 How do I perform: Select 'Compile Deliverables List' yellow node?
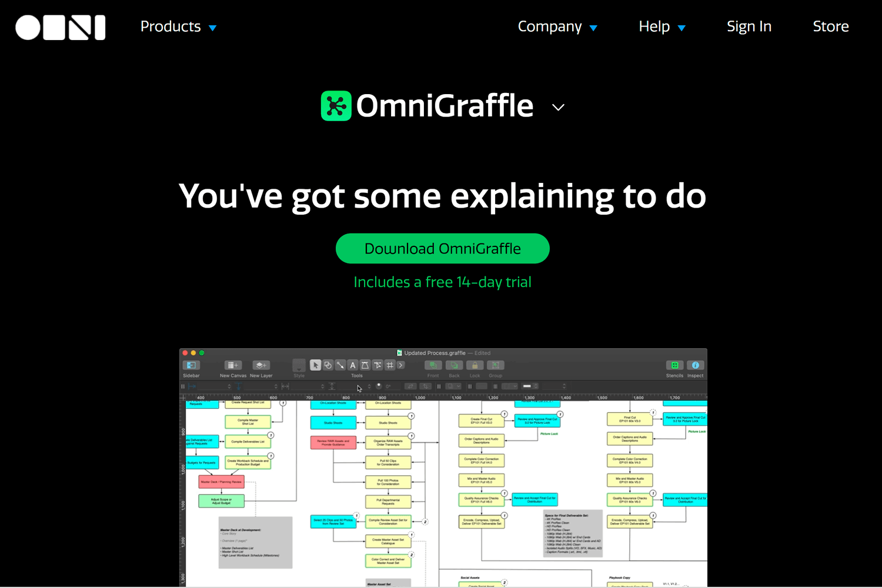click(x=248, y=441)
